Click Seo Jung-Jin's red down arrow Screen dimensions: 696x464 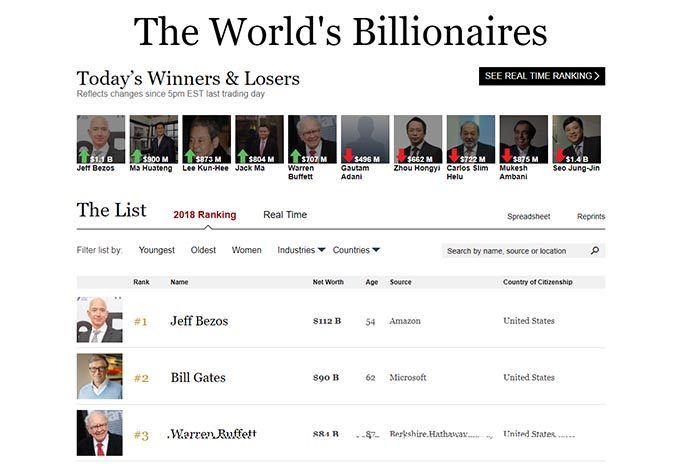tap(560, 157)
